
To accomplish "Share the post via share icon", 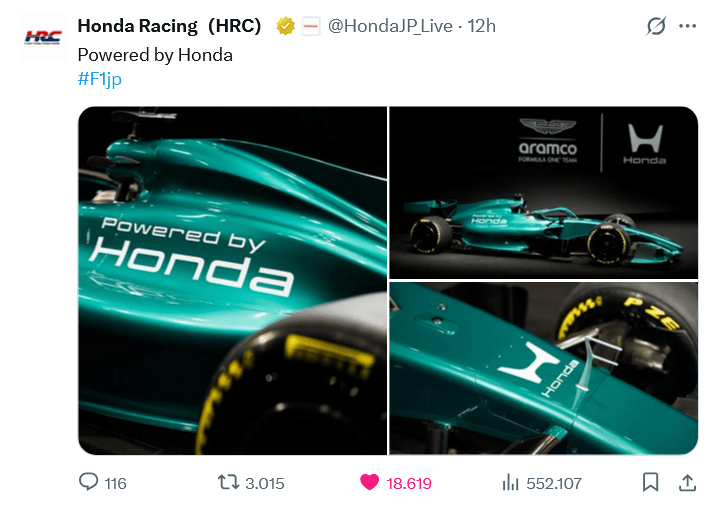I will click(x=687, y=483).
